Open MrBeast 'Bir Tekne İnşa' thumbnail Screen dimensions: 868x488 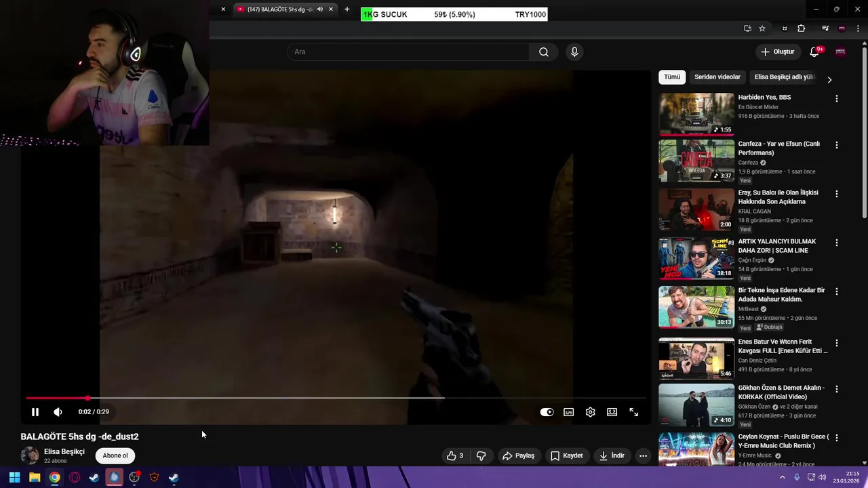(x=696, y=307)
